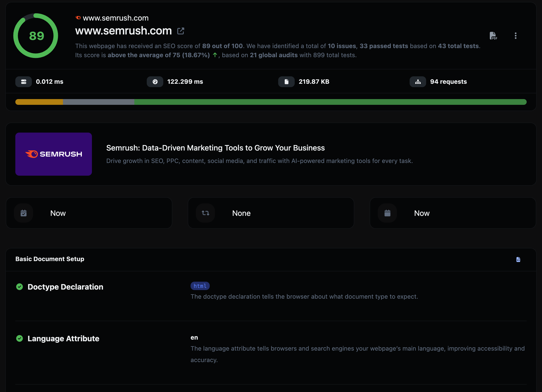This screenshot has height=392, width=542.
Task: Click the Language Attribute green check icon
Action: point(20,338)
